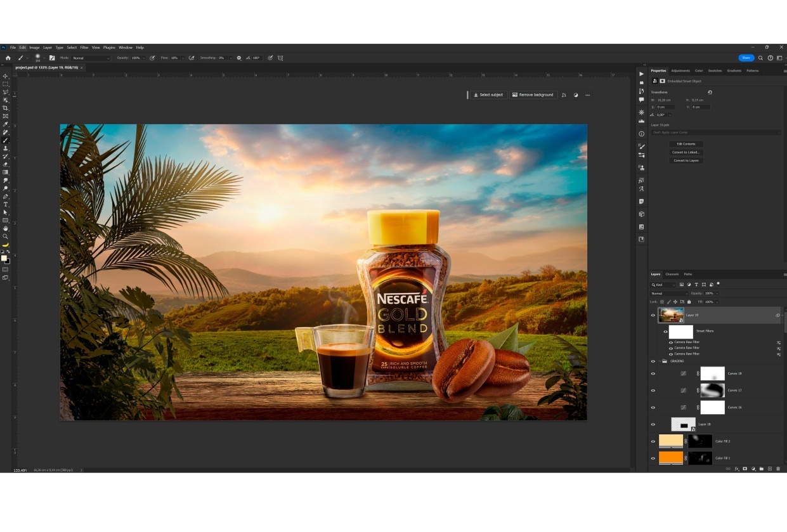Click the X position field in Properties
This screenshot has height=532, width=787.
click(x=666, y=107)
